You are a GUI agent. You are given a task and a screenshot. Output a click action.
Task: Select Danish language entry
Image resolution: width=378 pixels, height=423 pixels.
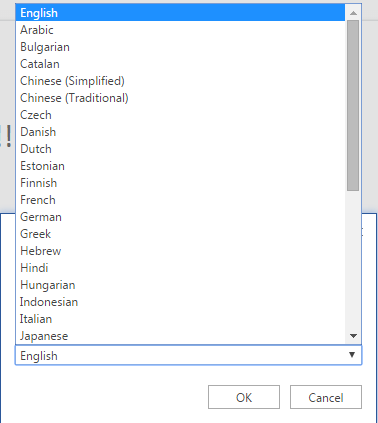(x=180, y=132)
